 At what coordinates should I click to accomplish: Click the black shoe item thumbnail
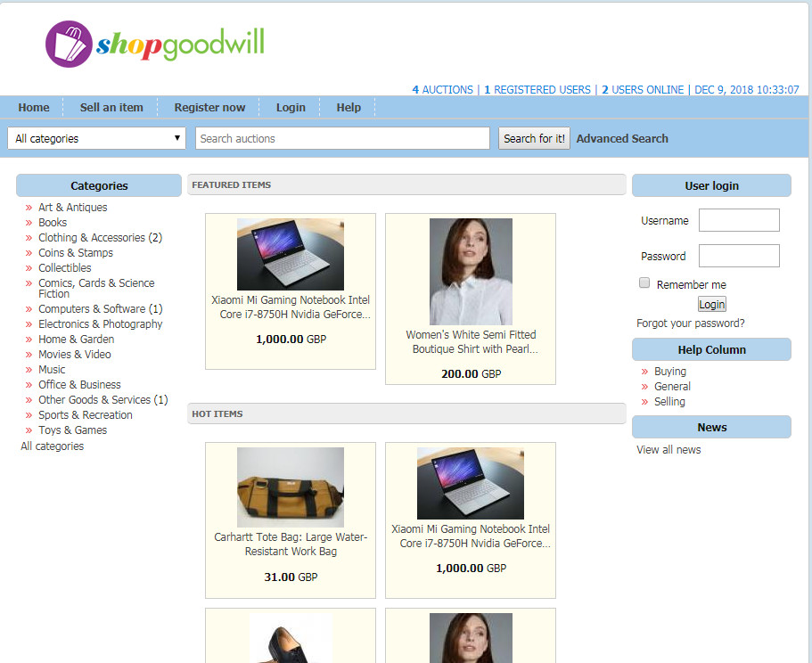(x=291, y=638)
